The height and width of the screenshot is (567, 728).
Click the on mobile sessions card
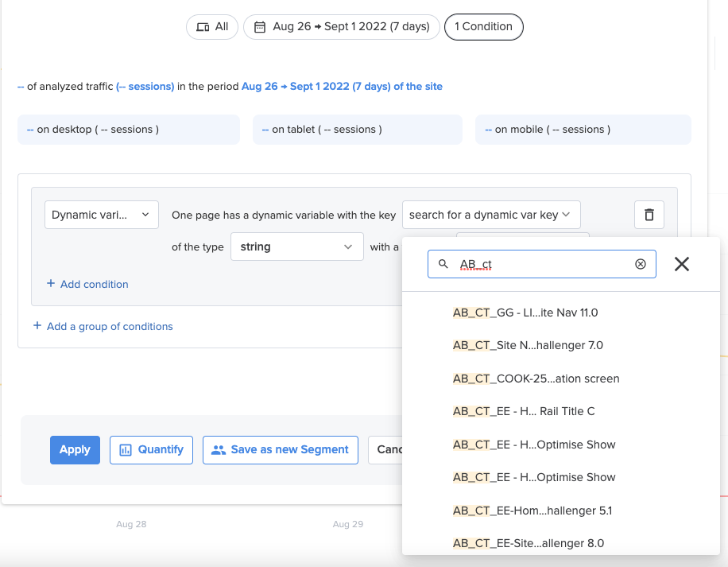tap(583, 130)
